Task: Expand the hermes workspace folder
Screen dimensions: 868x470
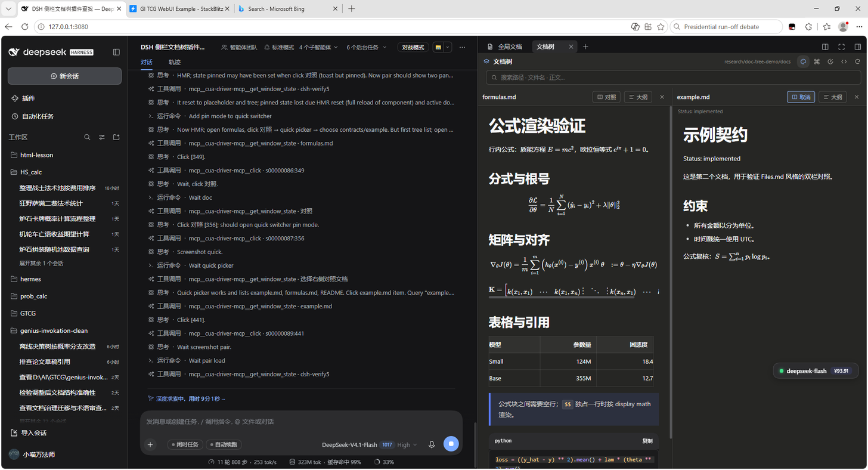Action: [x=64, y=279]
